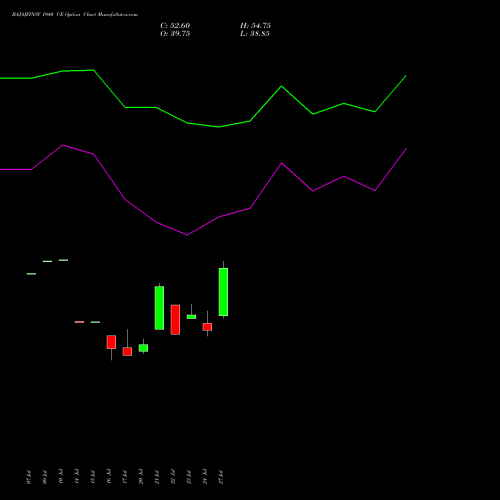Click the green dash marker above 10 Jul
Screen dimensions: 500x500
[63, 260]
